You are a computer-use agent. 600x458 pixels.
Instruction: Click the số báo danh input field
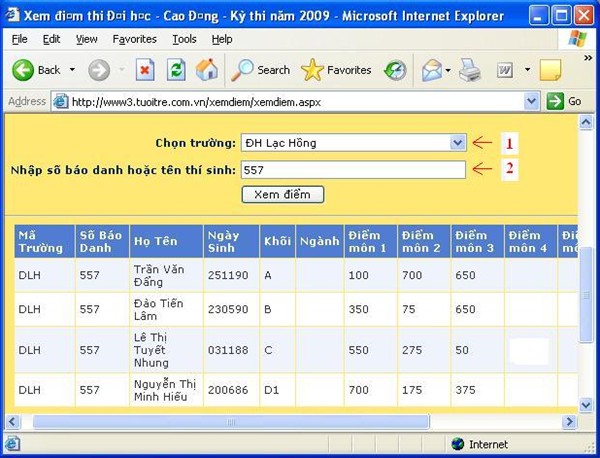353,170
